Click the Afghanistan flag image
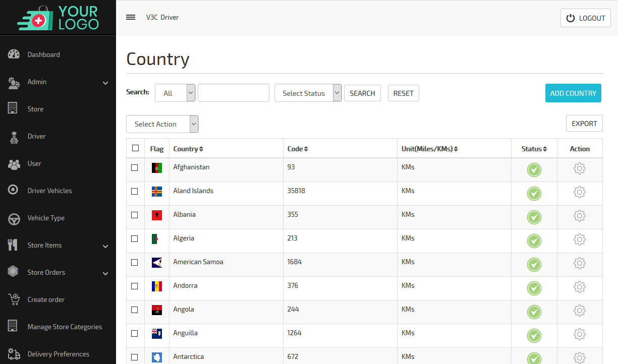The height and width of the screenshot is (364, 618). click(x=157, y=168)
